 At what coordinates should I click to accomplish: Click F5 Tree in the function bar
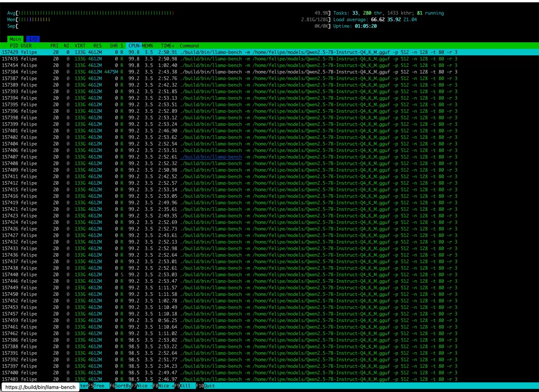click(x=97, y=386)
